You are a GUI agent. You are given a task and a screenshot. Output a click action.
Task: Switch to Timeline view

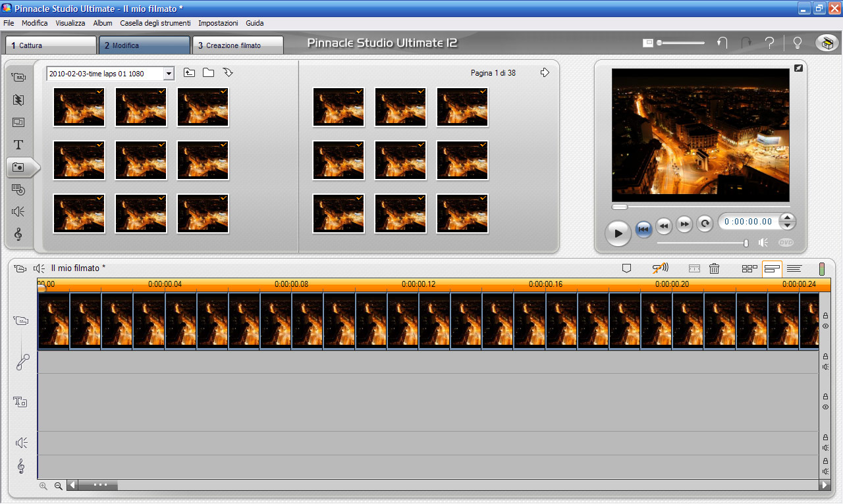(772, 268)
